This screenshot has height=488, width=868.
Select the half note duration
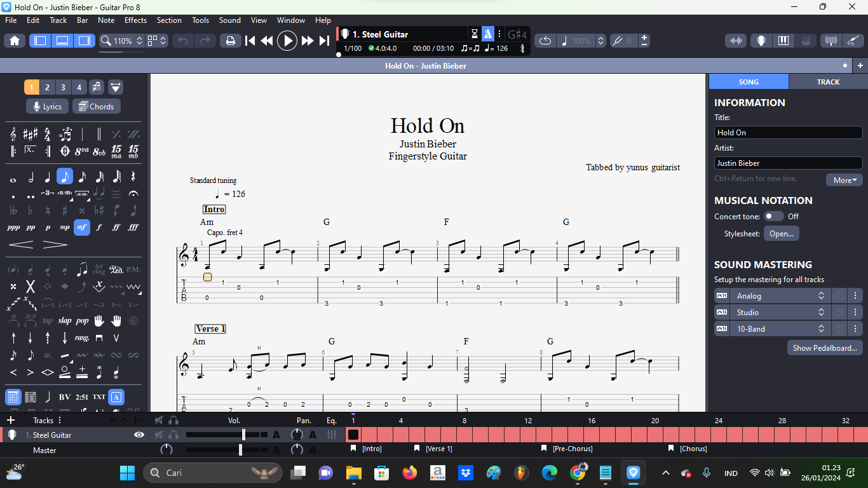(x=31, y=177)
